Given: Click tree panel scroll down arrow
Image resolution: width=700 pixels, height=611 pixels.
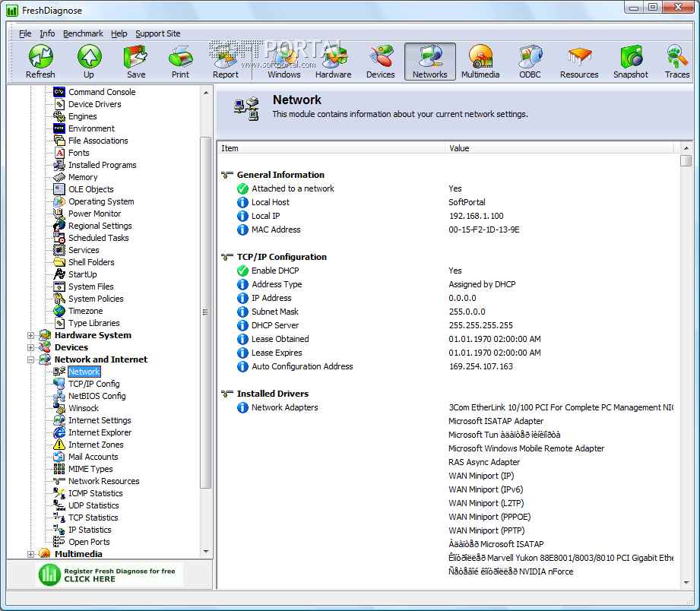Looking at the screenshot, I should (206, 552).
